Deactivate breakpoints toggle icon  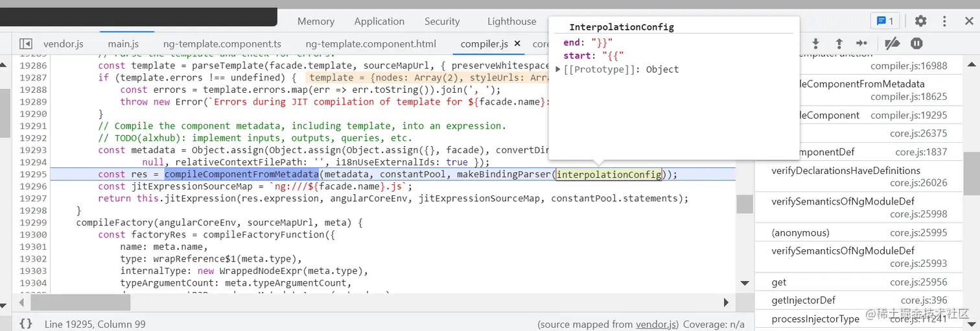coord(892,43)
